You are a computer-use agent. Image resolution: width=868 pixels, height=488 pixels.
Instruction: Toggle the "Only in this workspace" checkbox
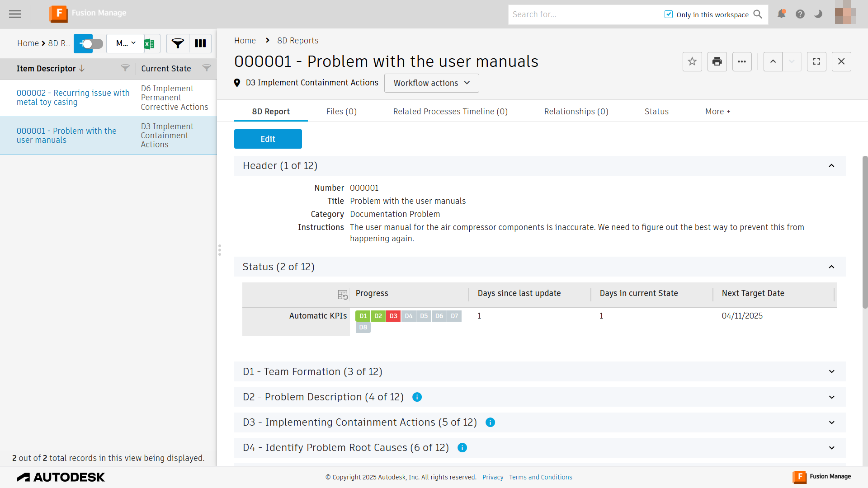669,14
